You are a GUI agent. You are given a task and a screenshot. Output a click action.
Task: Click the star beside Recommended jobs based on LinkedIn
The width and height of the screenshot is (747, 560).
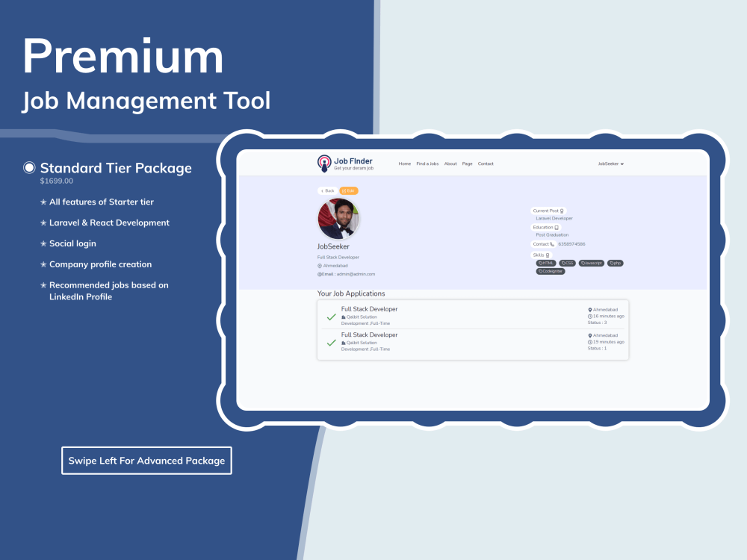coord(43,285)
